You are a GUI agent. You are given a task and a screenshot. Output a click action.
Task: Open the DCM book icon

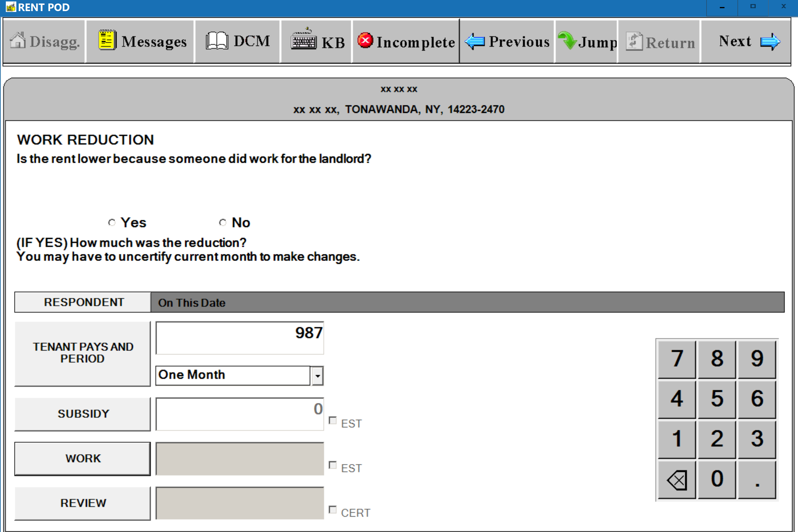click(216, 41)
